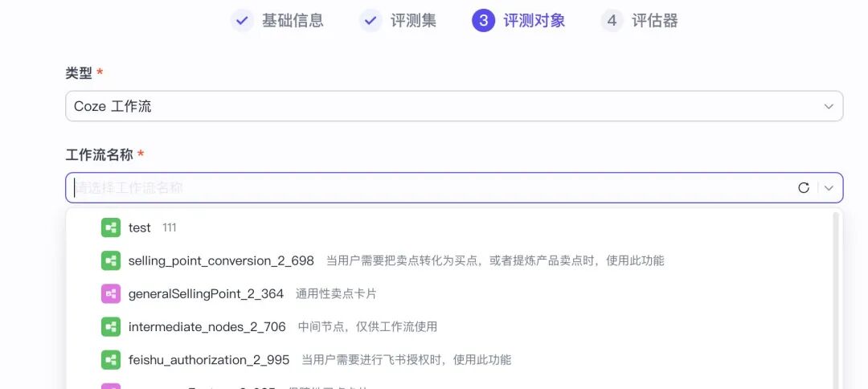The height and width of the screenshot is (389, 868).
Task: Pick intermediate_nodes_2_706 workflow
Action: click(x=448, y=327)
